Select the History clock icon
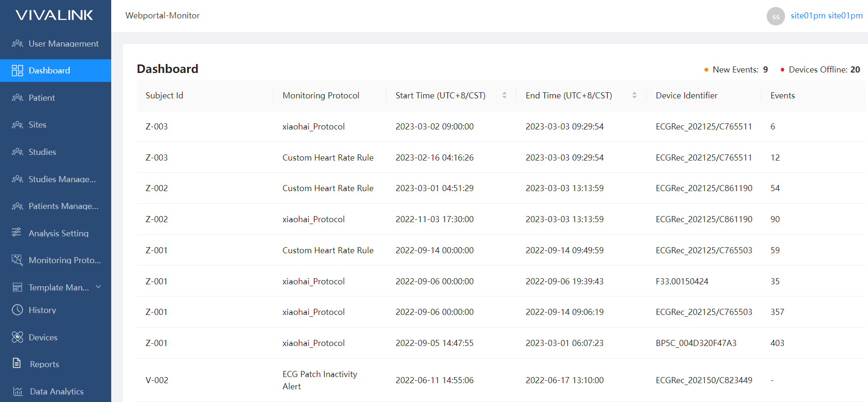 pos(17,310)
